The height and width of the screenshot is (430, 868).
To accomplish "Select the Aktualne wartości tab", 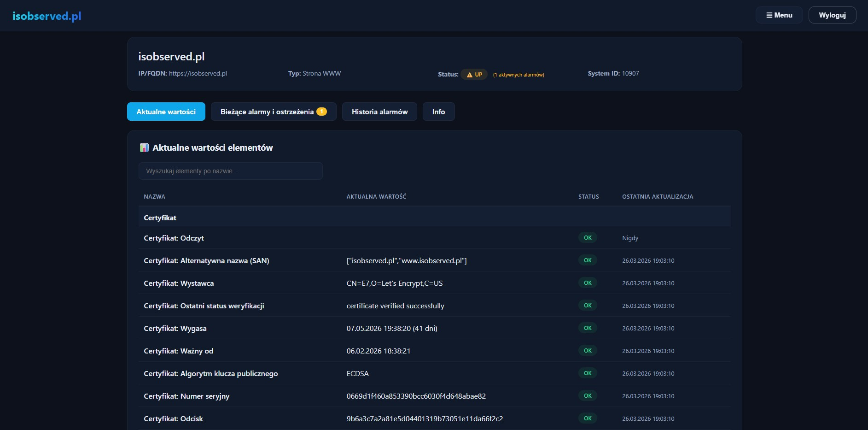I will 166,112.
